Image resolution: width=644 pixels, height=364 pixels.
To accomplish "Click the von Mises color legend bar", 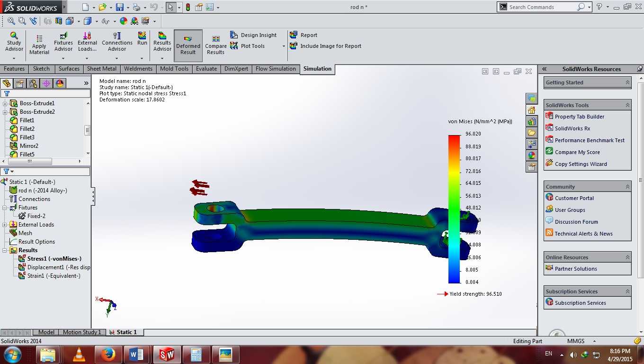I will [454, 209].
